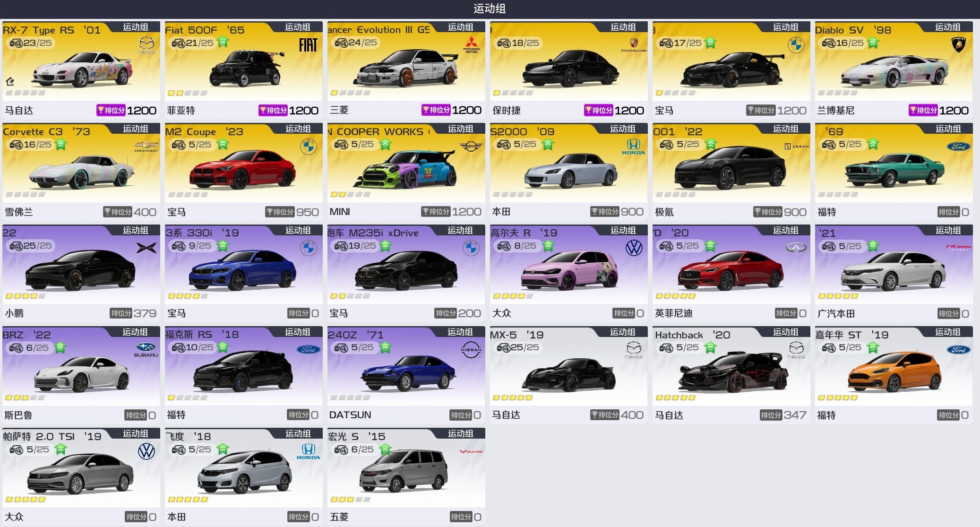The height and width of the screenshot is (527, 980).
Task: Click the Nissan logo on 240Z card
Action: pos(471,350)
